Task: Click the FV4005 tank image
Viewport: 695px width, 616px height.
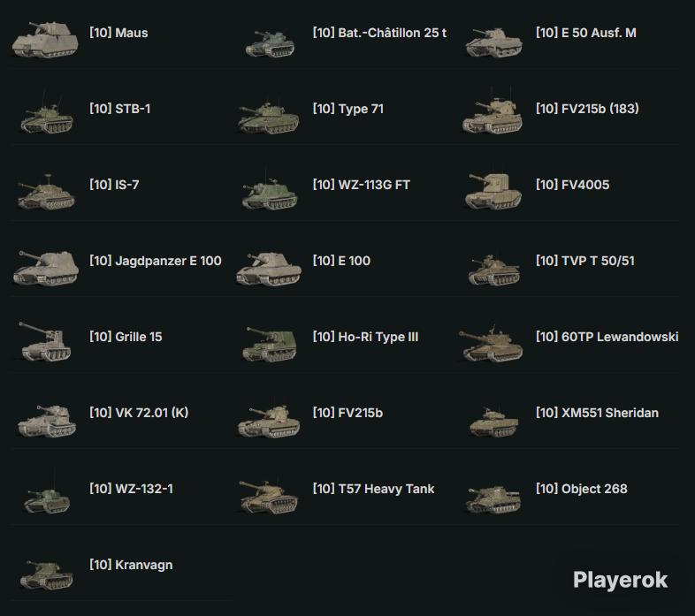Action: (x=493, y=191)
